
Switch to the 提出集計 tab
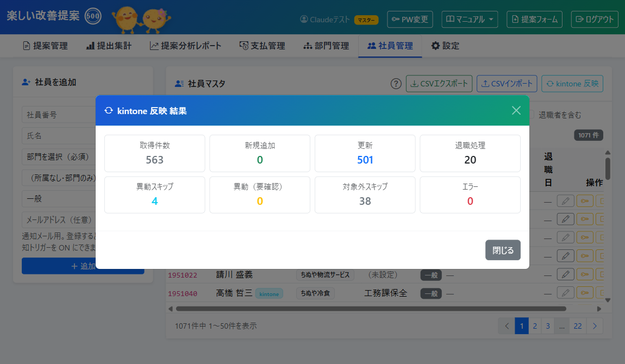(x=109, y=46)
